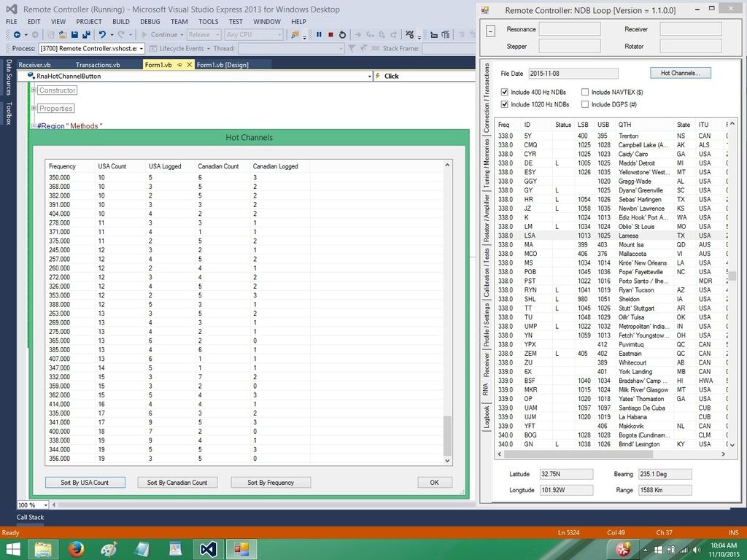
Task: Click the Latitude field showing 32.75N
Action: point(566,474)
